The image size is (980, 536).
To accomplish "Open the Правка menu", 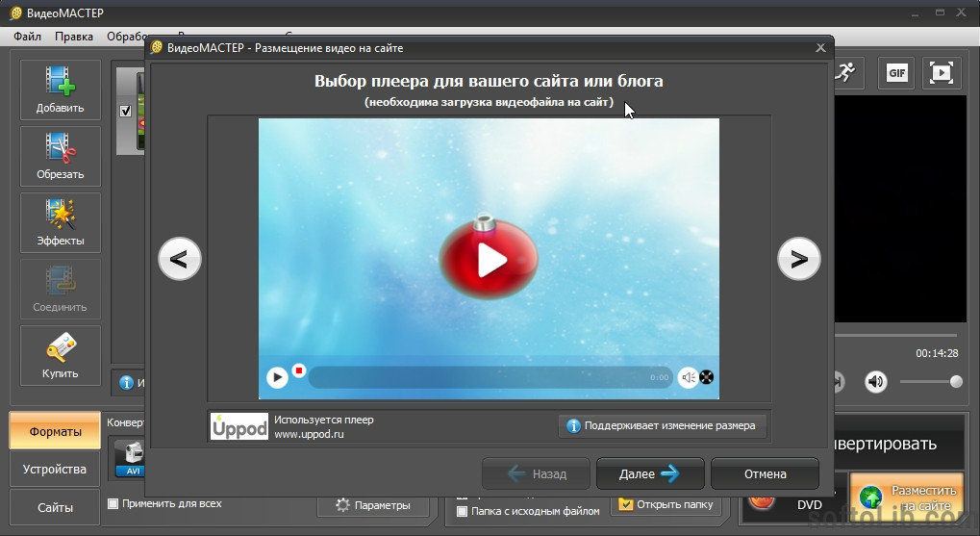I will coord(74,37).
